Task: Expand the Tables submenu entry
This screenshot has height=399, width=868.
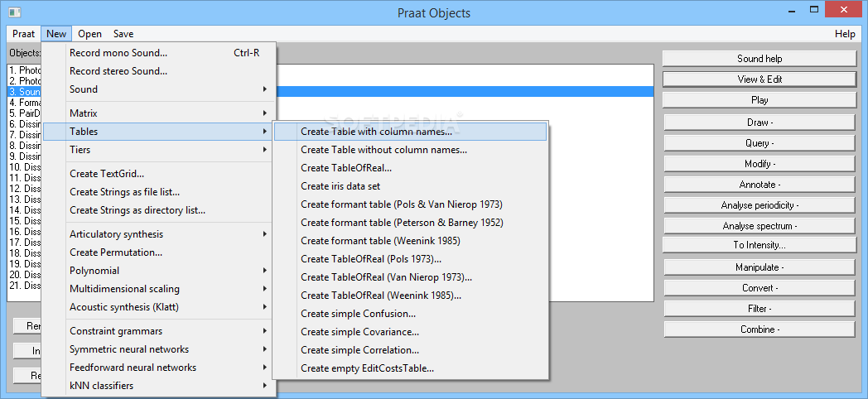Action: pyautogui.click(x=159, y=132)
